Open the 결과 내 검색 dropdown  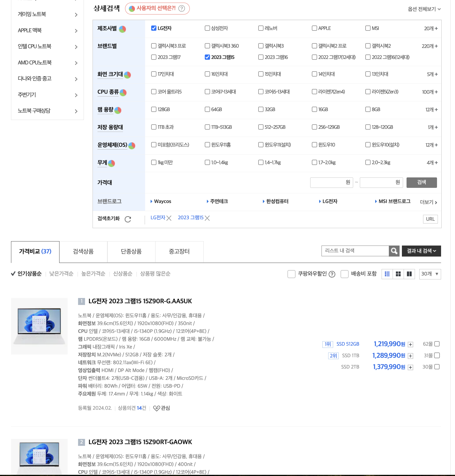click(421, 251)
